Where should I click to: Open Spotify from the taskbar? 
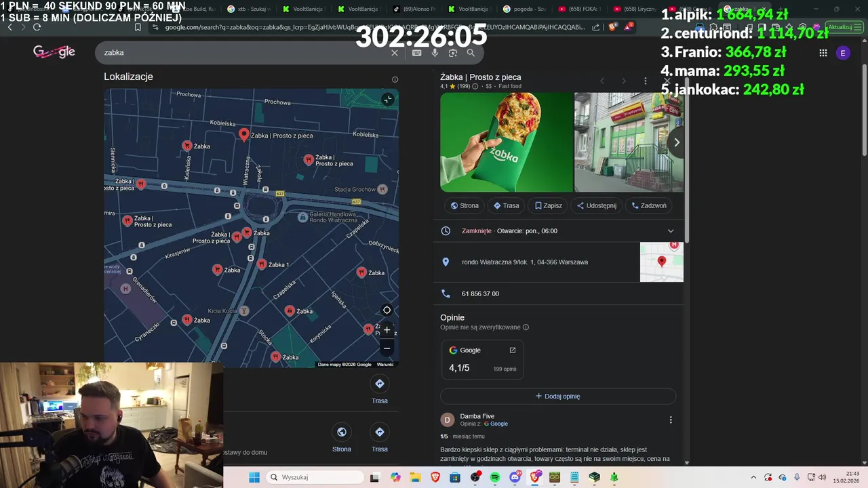[495, 478]
